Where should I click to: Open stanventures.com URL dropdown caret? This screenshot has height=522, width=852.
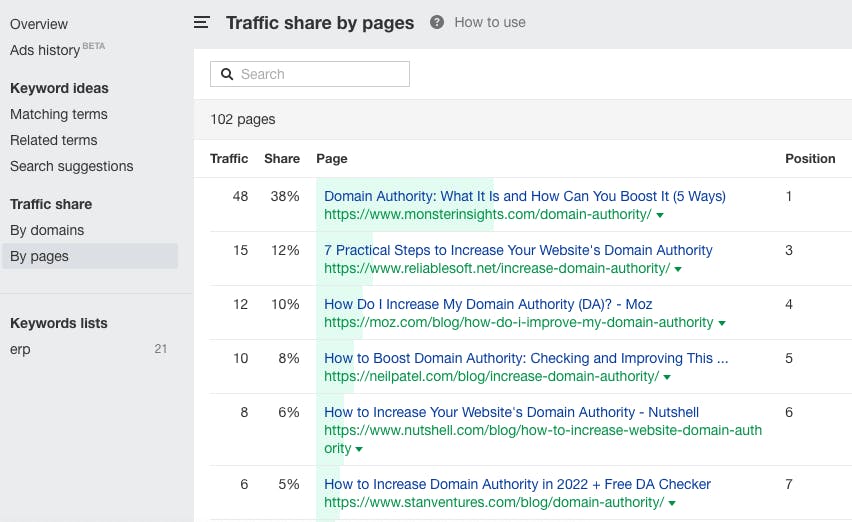[672, 503]
